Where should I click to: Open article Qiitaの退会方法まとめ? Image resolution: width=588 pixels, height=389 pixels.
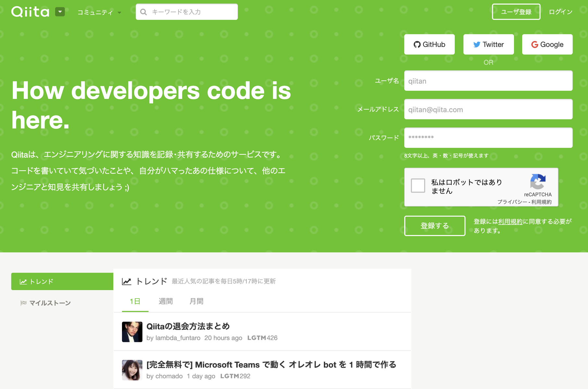click(x=188, y=326)
